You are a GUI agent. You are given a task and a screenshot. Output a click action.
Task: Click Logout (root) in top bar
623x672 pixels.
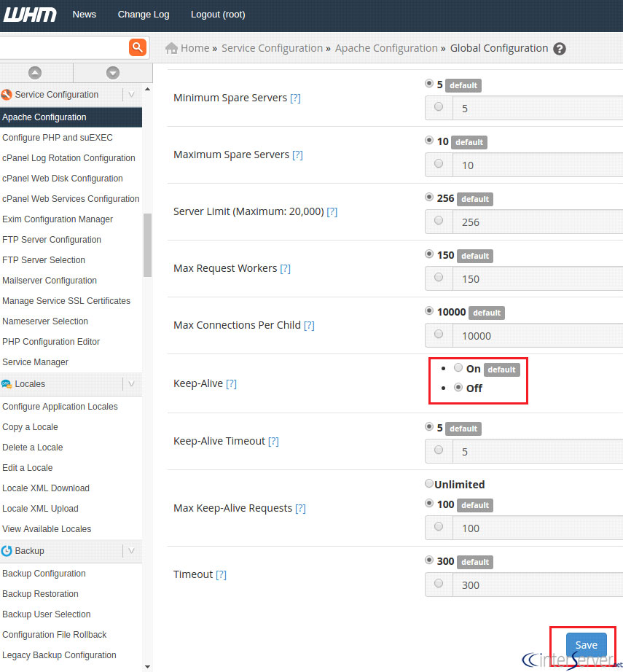click(x=218, y=15)
